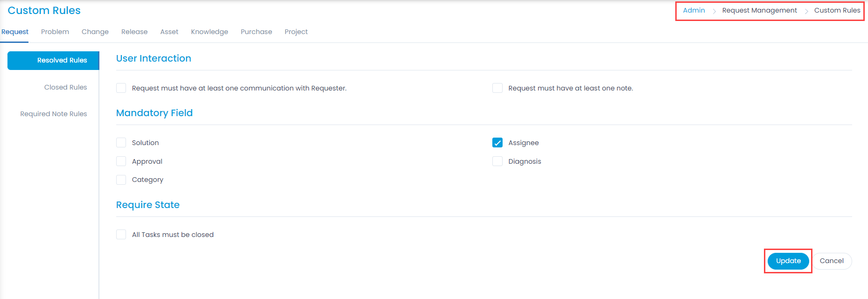Open the Knowledge tab
Screen dimensions: 868x299
210,32
